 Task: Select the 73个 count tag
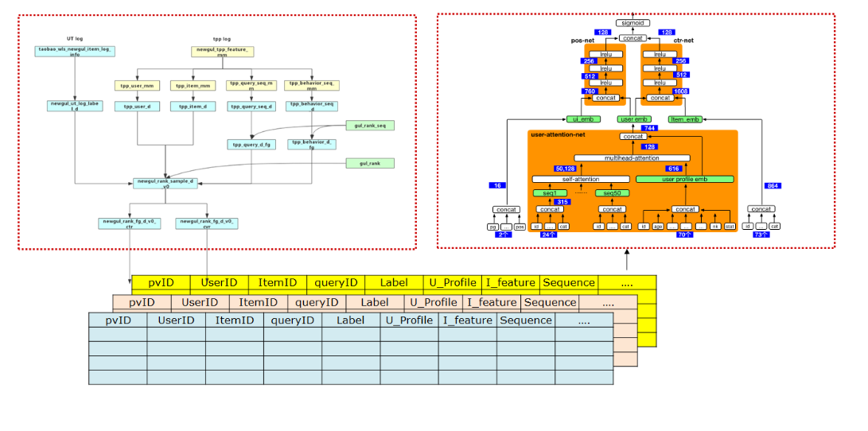pos(762,235)
